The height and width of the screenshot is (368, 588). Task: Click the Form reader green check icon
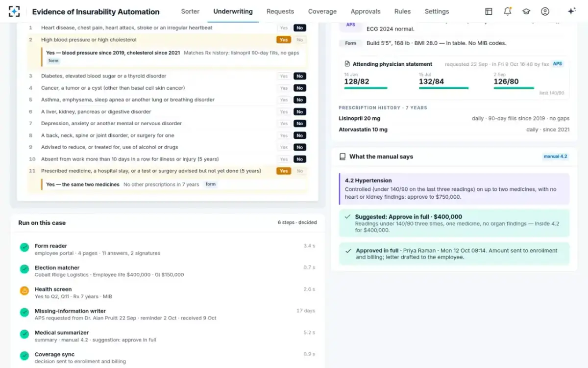tap(24, 247)
